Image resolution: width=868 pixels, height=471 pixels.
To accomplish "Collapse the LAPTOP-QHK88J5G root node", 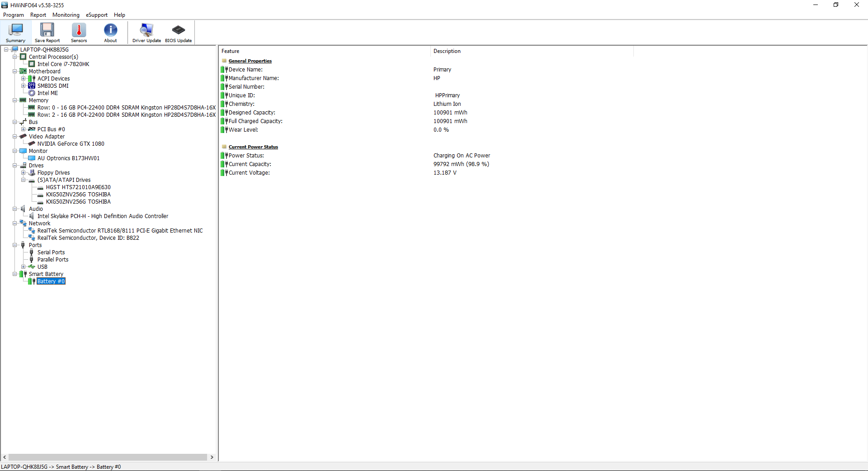I will click(6, 50).
